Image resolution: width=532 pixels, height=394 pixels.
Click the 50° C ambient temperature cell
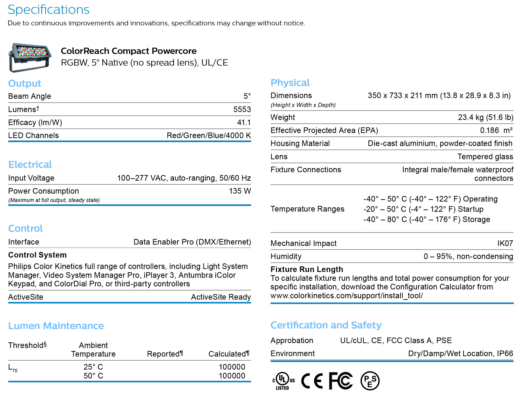pos(93,376)
